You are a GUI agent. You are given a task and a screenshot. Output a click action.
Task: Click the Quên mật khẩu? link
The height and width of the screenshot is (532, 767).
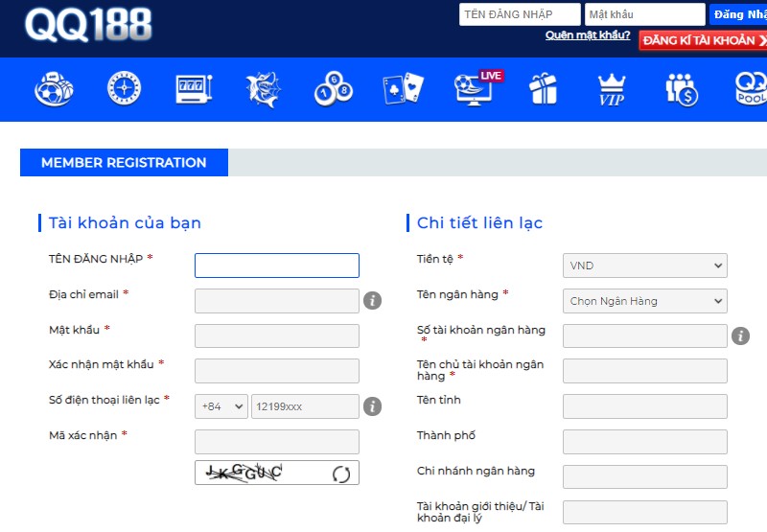click(588, 35)
